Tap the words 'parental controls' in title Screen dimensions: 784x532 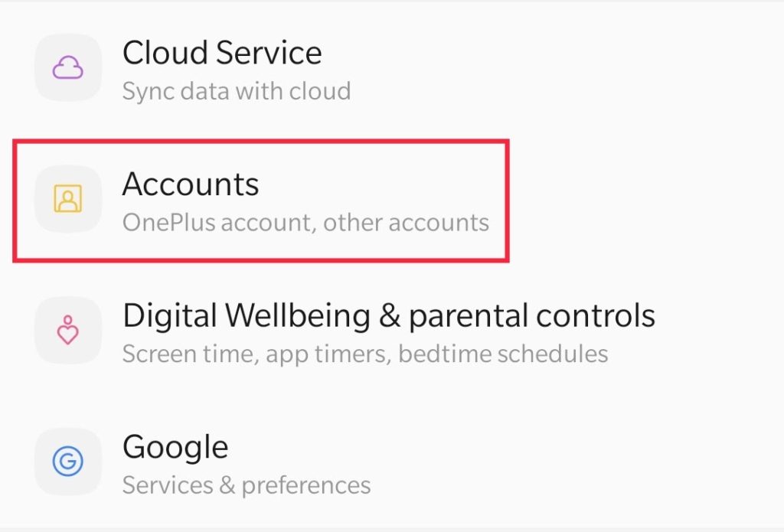click(x=532, y=316)
